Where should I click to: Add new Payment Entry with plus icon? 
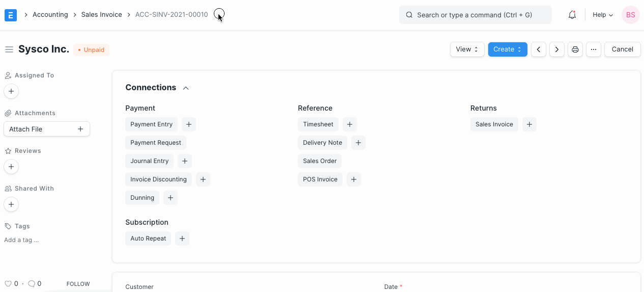(x=189, y=124)
